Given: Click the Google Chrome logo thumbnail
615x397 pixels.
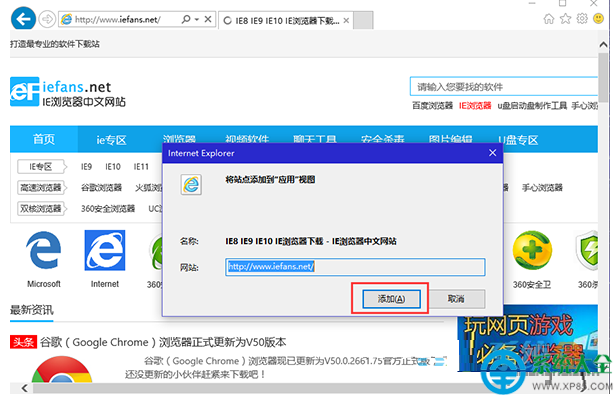Looking at the screenshot, I should click(62, 369).
